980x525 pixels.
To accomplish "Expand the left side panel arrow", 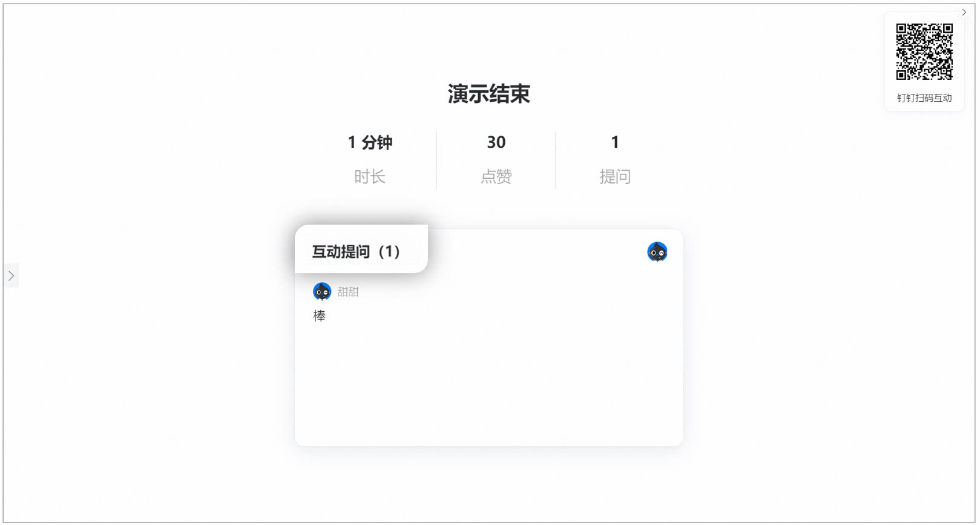I will [11, 276].
